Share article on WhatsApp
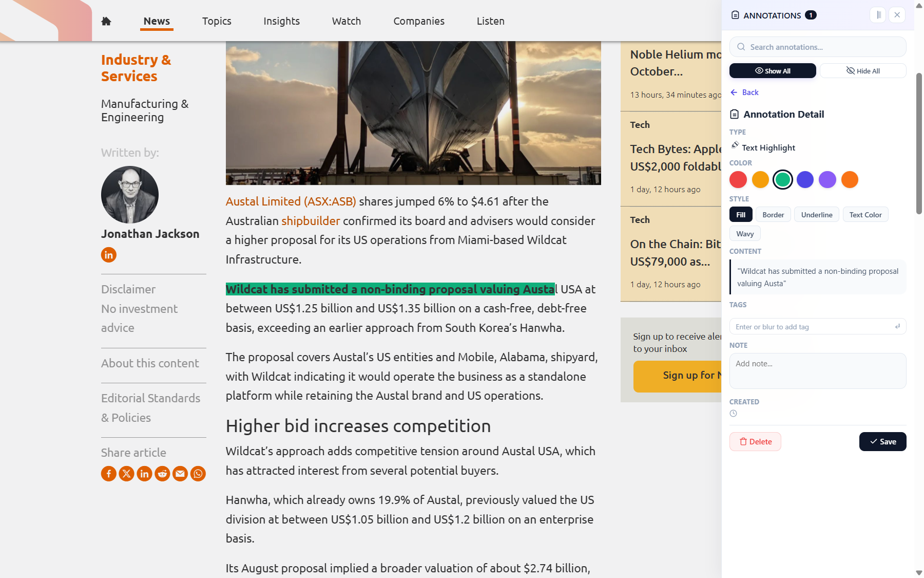The image size is (924, 578). 198,474
